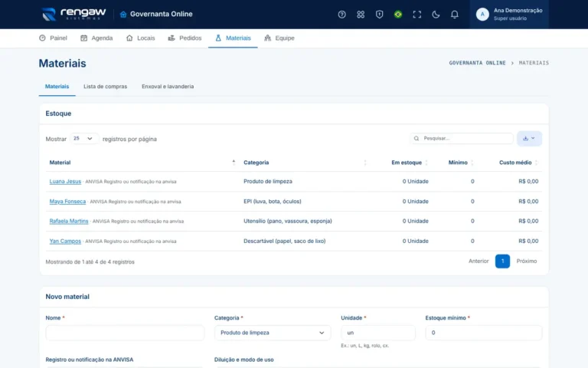Click the Governanta Online home icon
The height and width of the screenshot is (368, 588).
(x=123, y=15)
